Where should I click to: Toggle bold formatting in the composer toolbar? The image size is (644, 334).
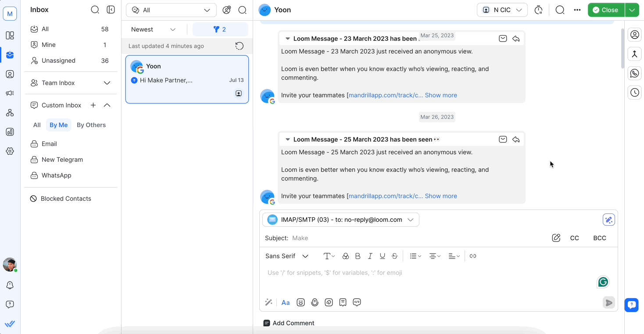(x=358, y=256)
